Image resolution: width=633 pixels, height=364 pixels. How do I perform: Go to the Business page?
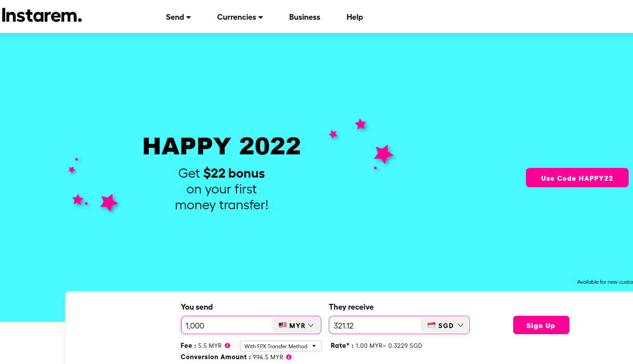click(x=305, y=17)
